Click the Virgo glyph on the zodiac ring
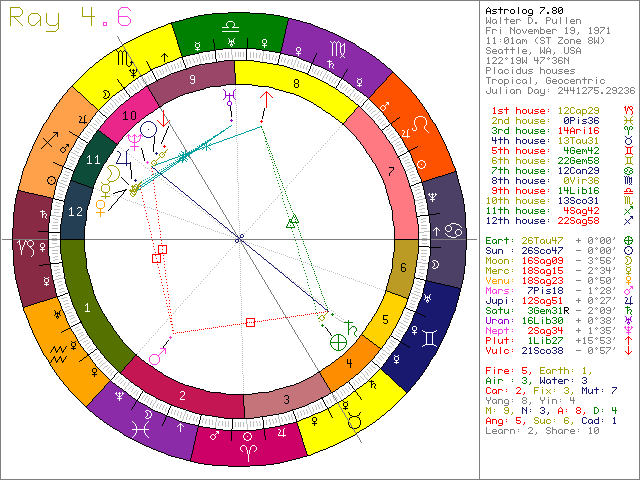640x480 pixels. point(338,50)
